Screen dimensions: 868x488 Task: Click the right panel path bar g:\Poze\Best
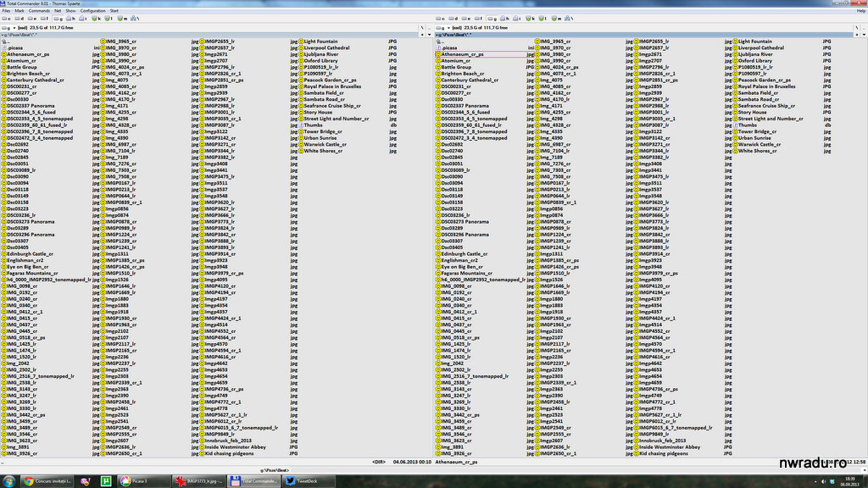(644, 35)
